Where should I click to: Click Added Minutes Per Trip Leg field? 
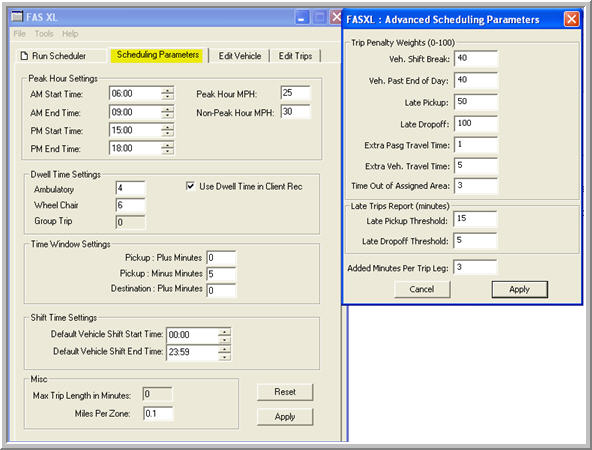coord(475,267)
